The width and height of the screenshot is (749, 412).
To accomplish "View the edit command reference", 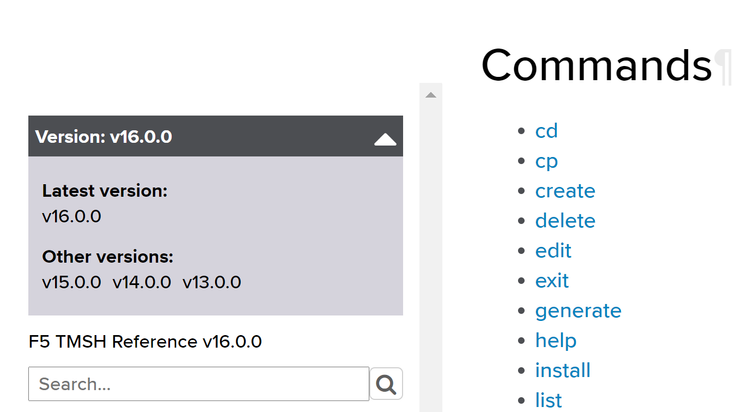I will pyautogui.click(x=553, y=251).
